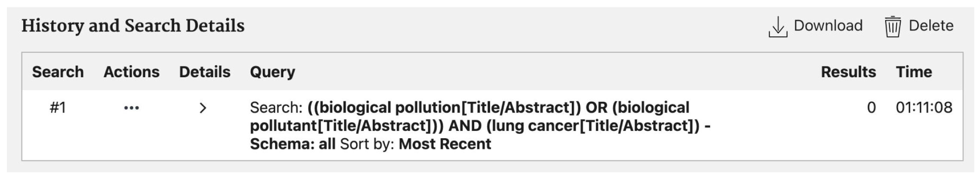Click the Delete text label

931,26
